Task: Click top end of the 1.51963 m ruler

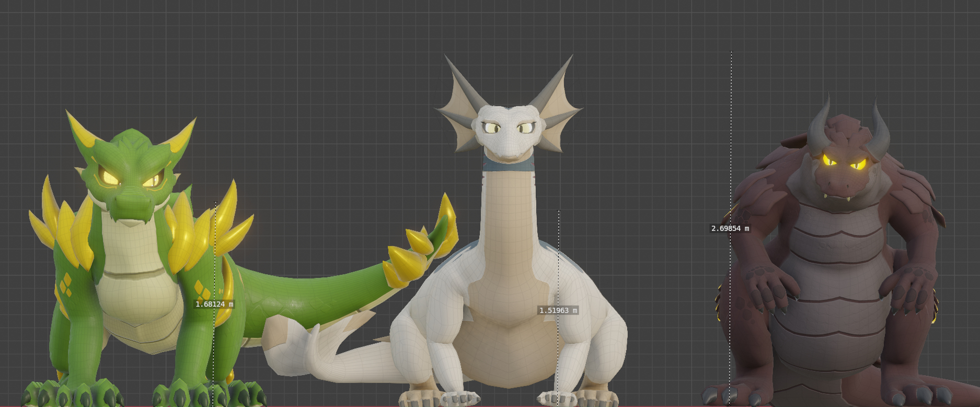Action: [559, 211]
